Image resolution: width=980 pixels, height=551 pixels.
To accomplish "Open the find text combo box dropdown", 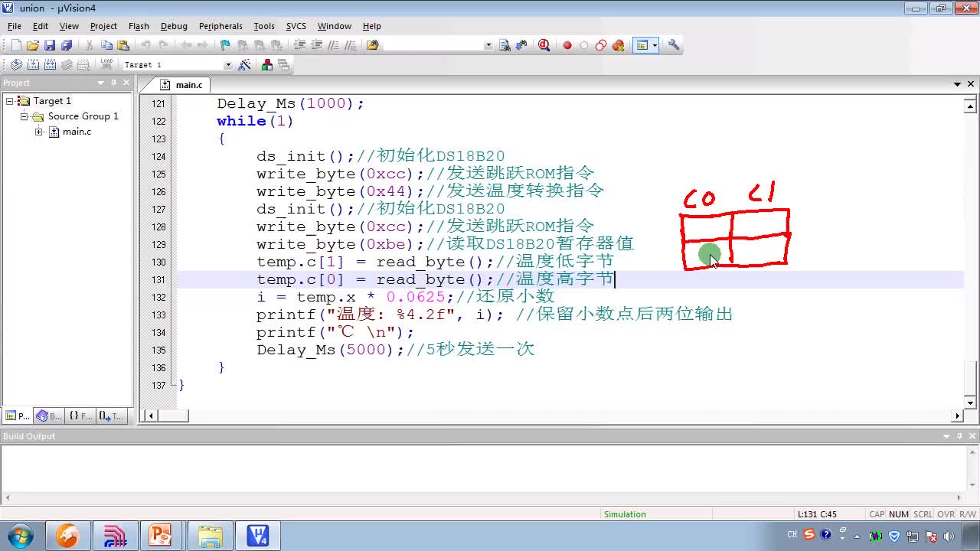I will point(488,45).
